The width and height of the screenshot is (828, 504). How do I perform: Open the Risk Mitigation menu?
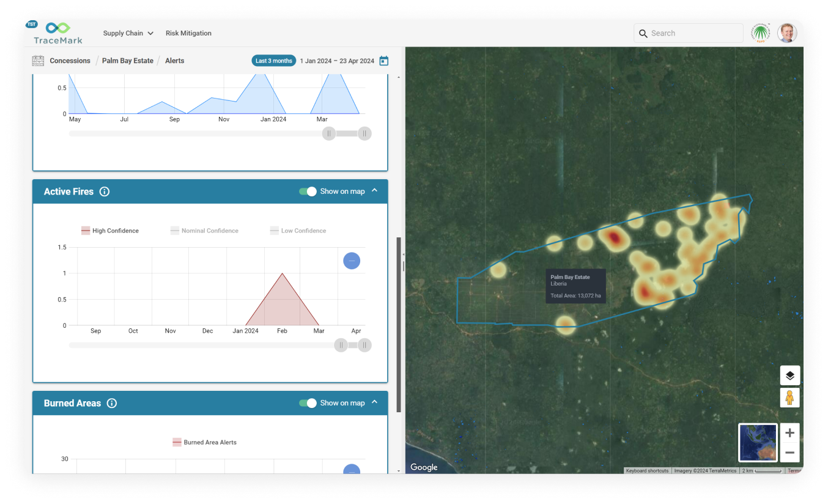tap(188, 33)
